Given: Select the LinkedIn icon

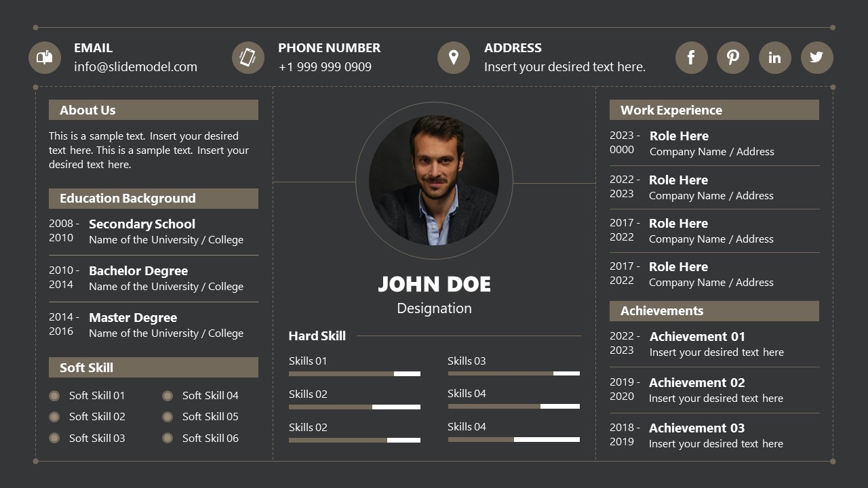Looking at the screenshot, I should click(775, 58).
